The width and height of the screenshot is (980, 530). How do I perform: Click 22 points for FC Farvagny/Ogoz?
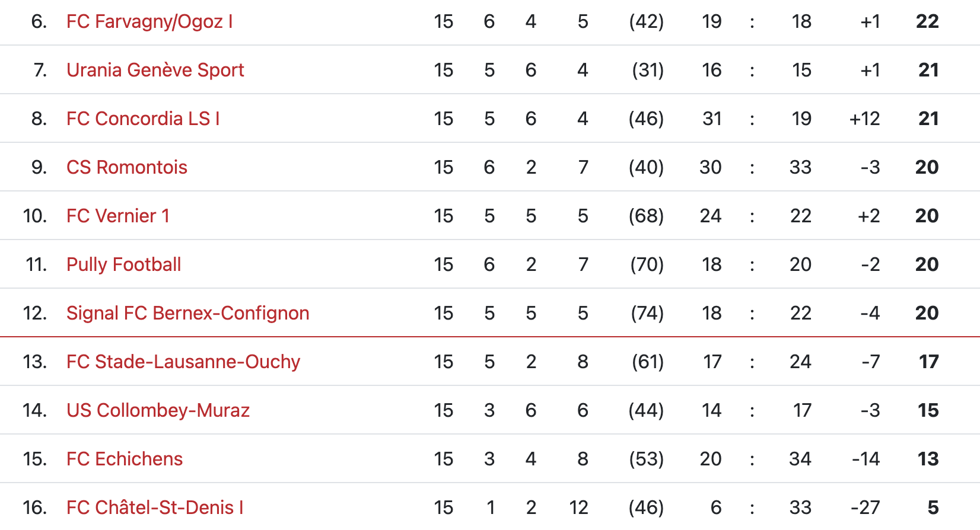pyautogui.click(x=927, y=21)
